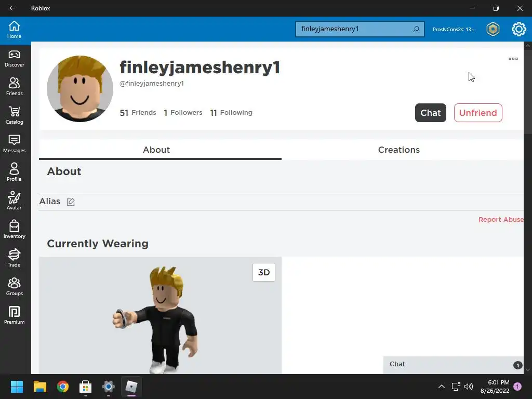Open the settings gear in header
The image size is (532, 399).
coord(519,29)
